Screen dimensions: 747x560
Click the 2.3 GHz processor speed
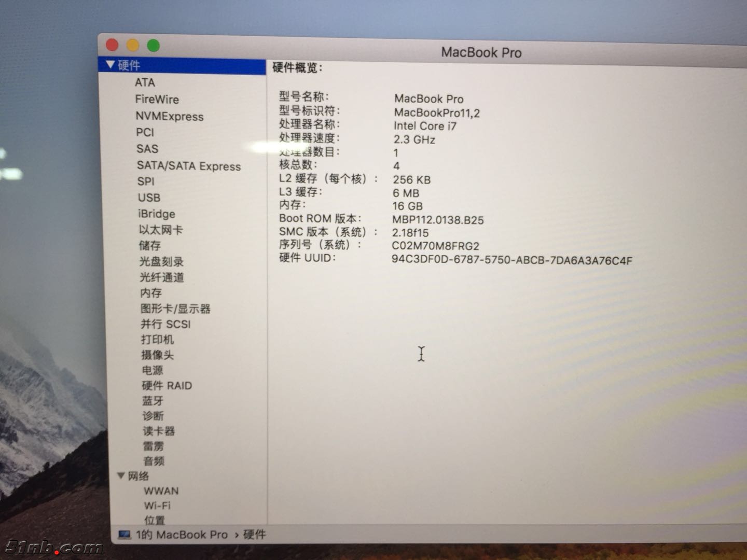[x=414, y=139]
